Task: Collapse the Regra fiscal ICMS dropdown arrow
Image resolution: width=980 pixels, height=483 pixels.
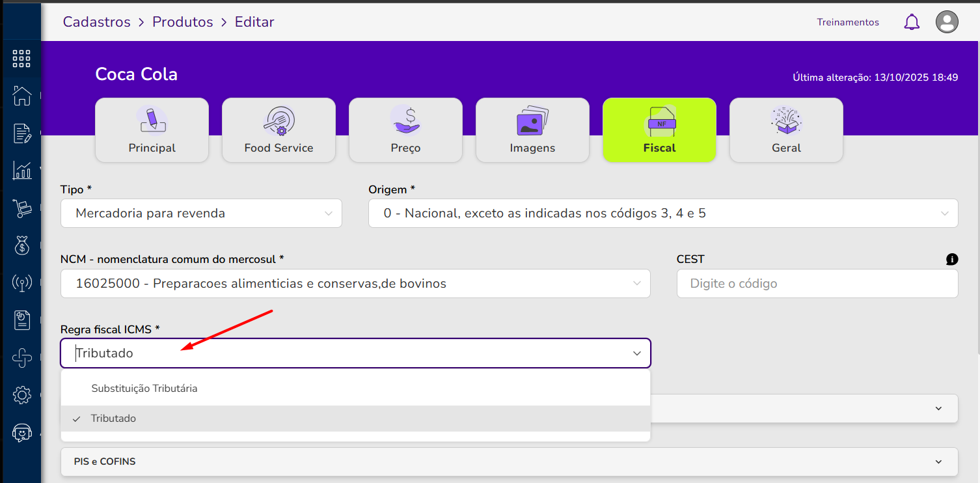Action: pos(637,353)
